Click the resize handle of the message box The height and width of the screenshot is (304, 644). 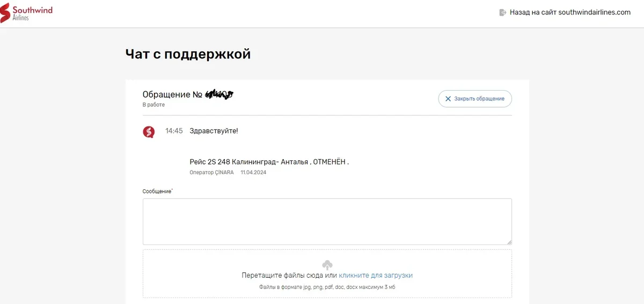(x=509, y=242)
